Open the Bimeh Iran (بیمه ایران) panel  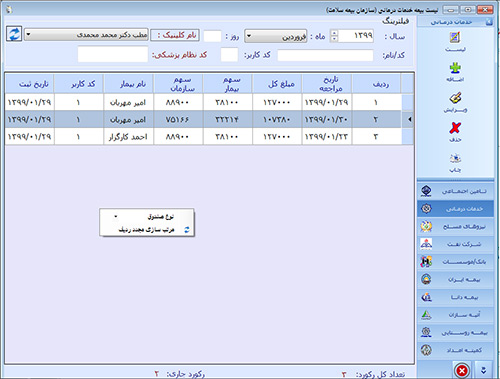coord(455,279)
